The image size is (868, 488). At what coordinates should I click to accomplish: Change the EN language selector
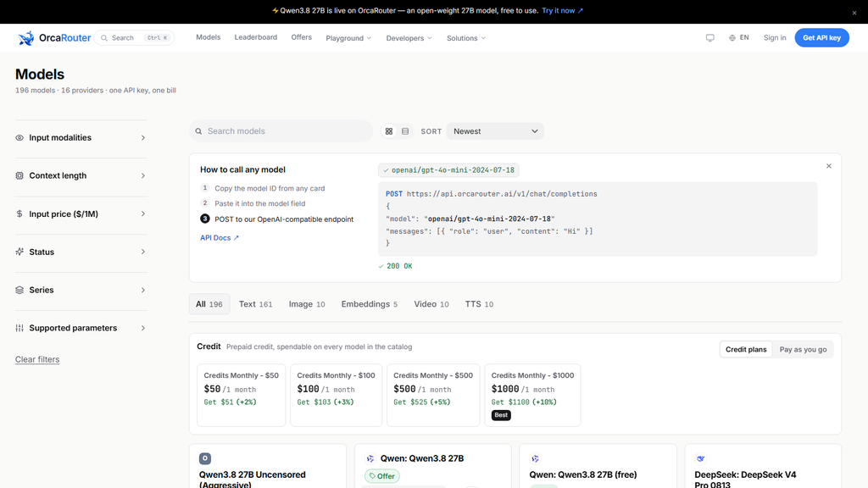point(739,37)
